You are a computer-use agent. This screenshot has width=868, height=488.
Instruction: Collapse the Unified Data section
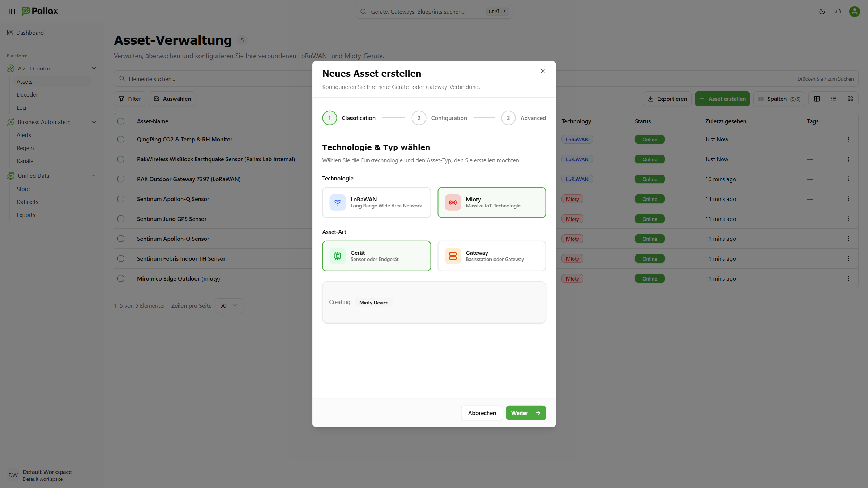coord(94,176)
